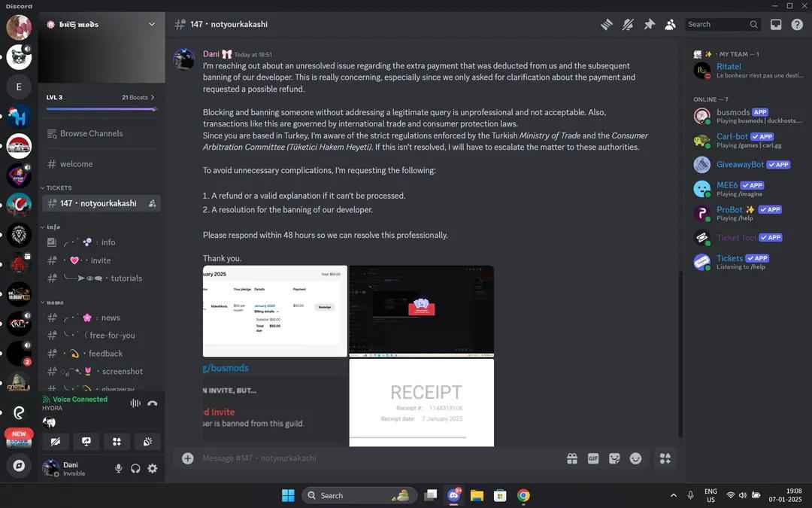Open the Windows Start menu

tap(288, 495)
